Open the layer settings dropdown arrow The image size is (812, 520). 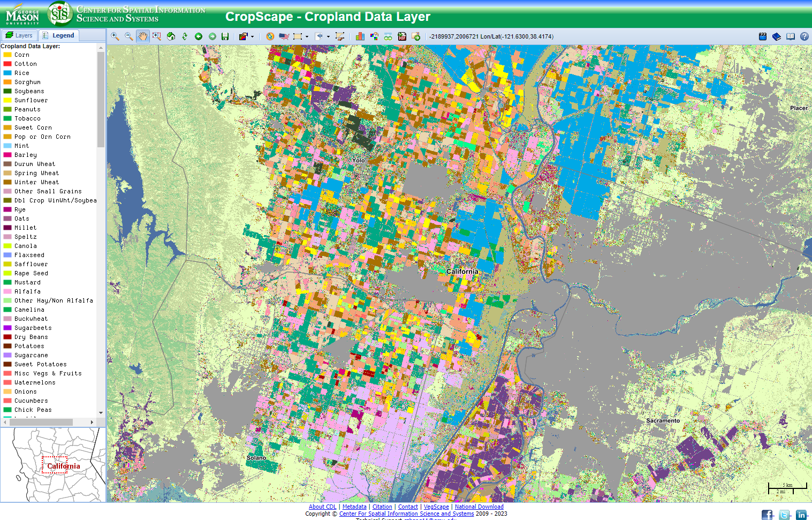(252, 36)
